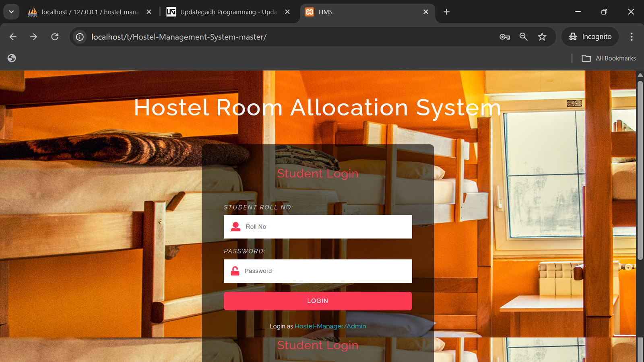Viewport: 644px width, 362px height.
Task: Bookmark the page with the star icon
Action: tap(542, 37)
